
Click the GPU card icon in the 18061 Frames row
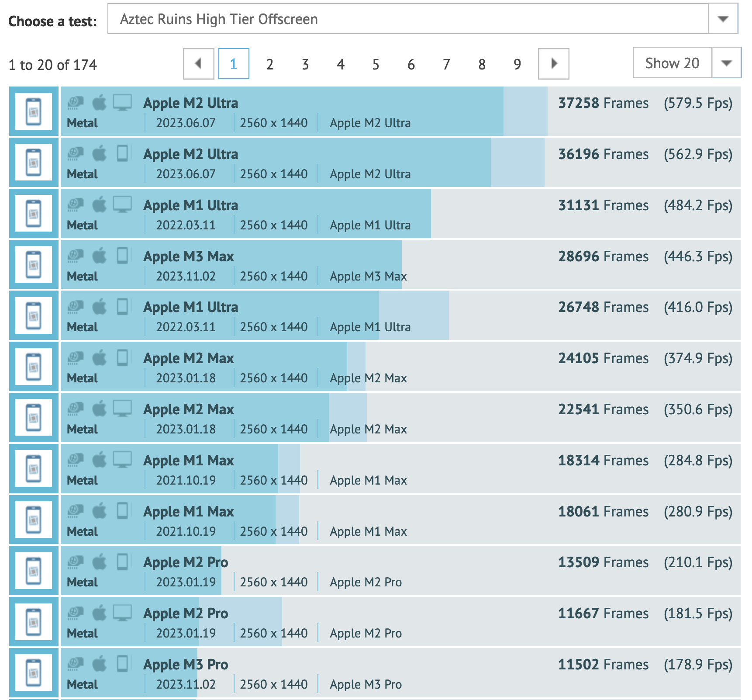coord(76,511)
